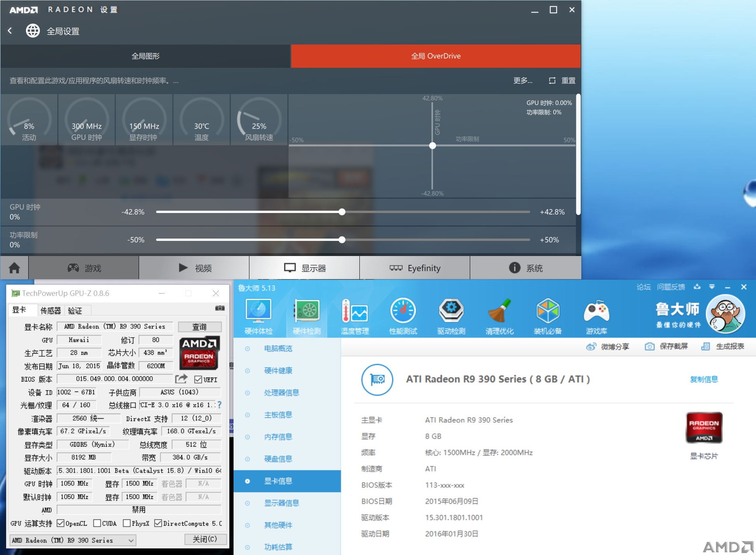Open the home icon in Radeon Settings
This screenshot has height=555, width=756.
click(14, 268)
